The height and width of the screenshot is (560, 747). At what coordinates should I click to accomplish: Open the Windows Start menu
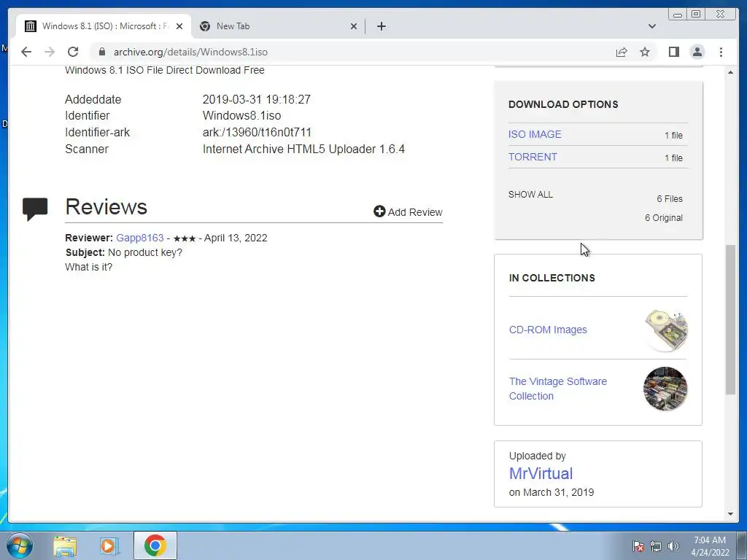point(19,545)
